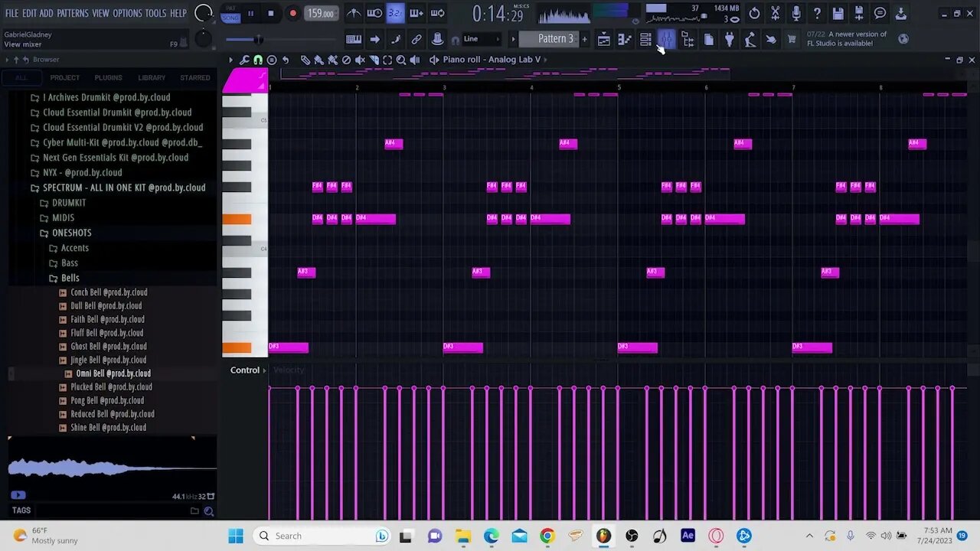Open the piano roll main menu arrow
The image size is (980, 551).
(x=230, y=60)
